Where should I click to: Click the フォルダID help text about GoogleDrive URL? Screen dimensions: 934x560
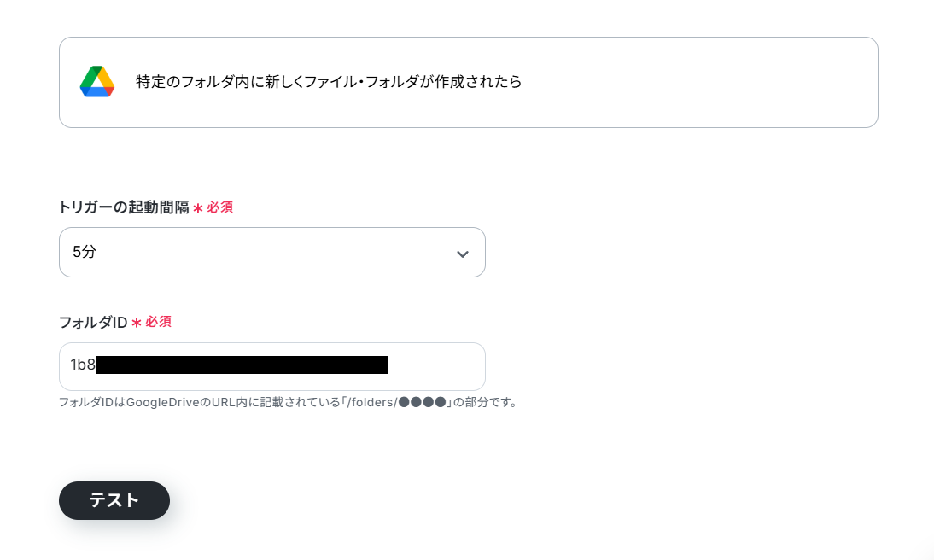point(289,402)
